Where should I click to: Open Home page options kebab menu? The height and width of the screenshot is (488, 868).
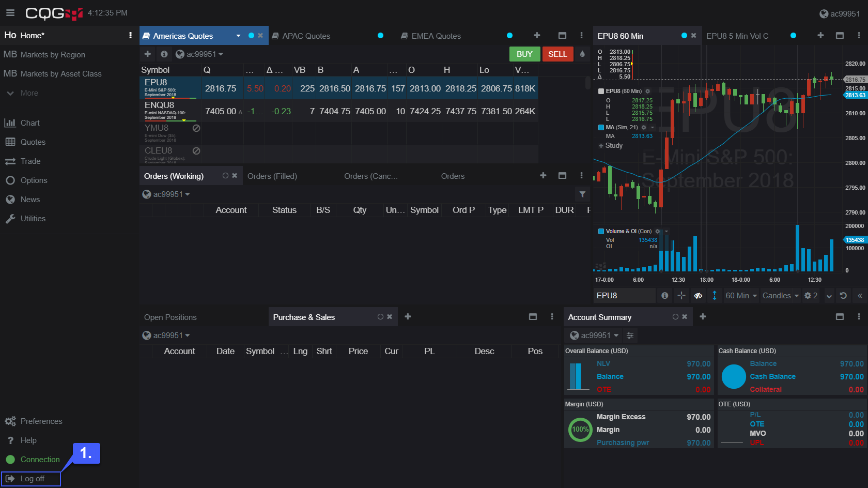point(130,35)
